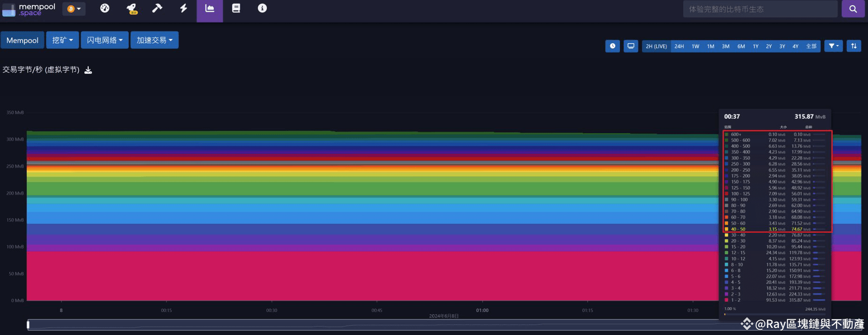Open the dashboard gauge icon

[105, 8]
